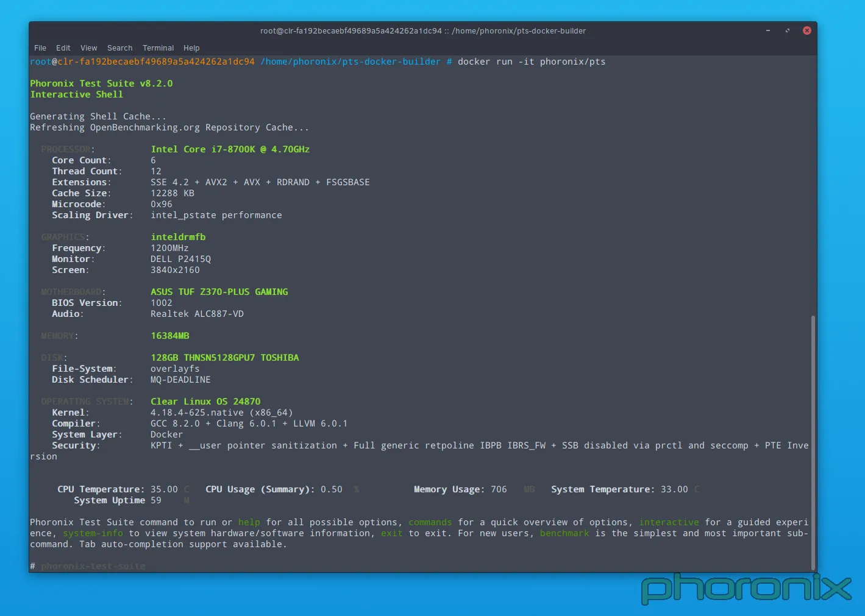
Task: Click 'intel_pstate performance' value
Action: tap(216, 215)
